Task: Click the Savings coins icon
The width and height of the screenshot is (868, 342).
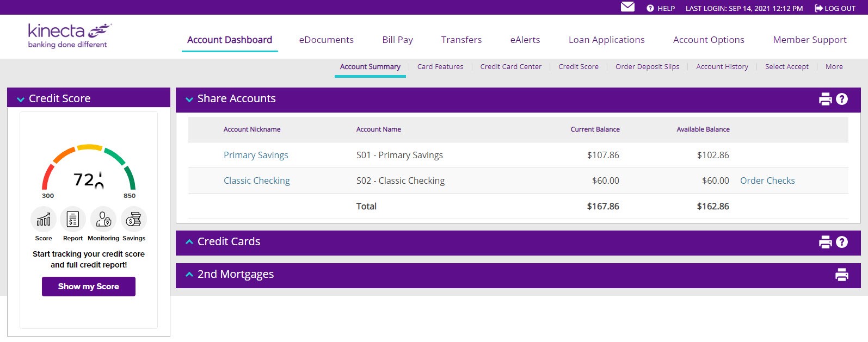Action: [134, 220]
